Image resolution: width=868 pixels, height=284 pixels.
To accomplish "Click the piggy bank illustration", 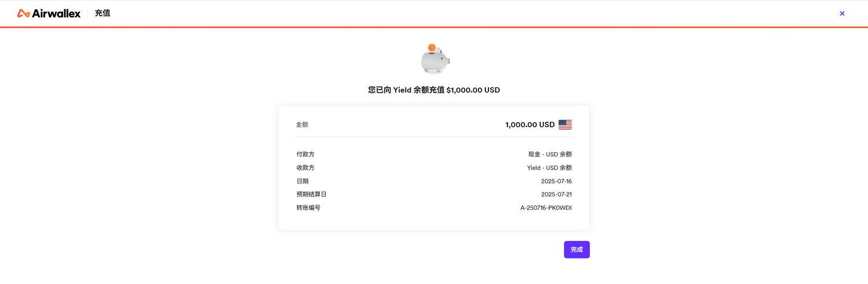I will (x=435, y=62).
